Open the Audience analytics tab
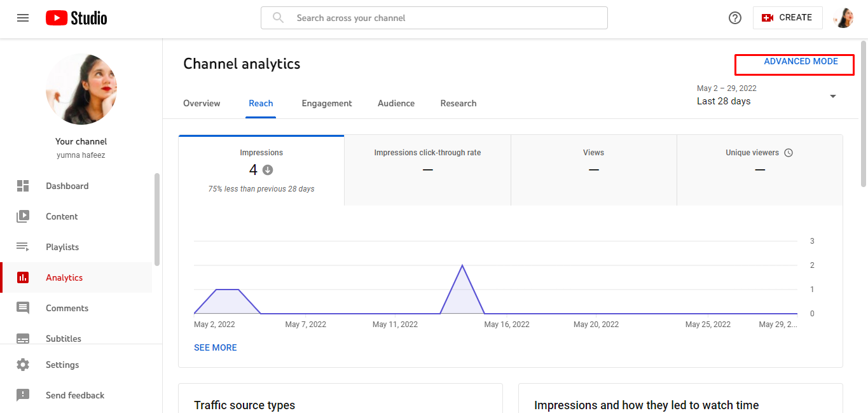The width and height of the screenshot is (868, 413). tap(396, 103)
